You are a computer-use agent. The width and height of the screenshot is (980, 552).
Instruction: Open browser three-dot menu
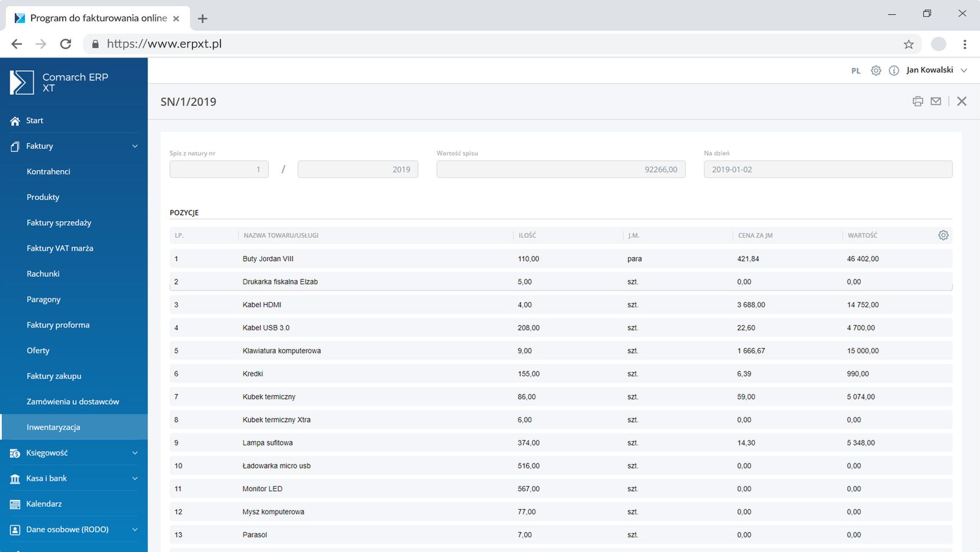tap(965, 44)
